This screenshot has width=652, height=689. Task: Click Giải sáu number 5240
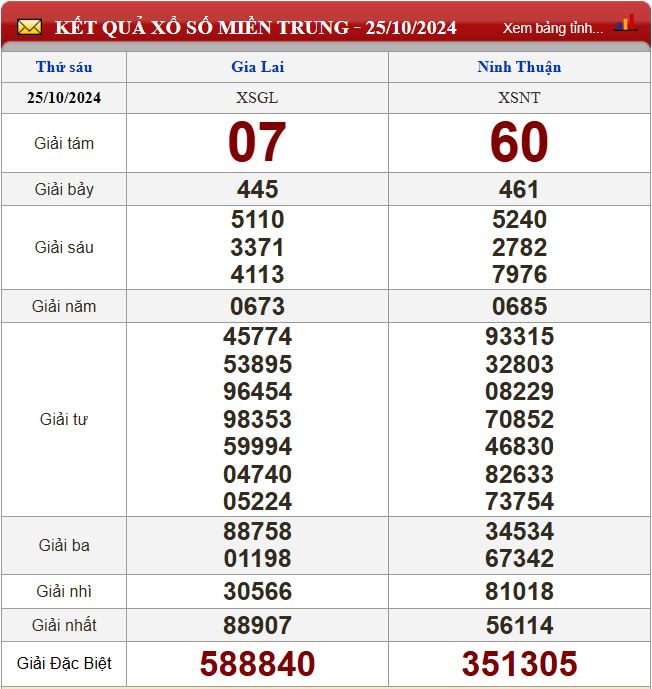click(519, 219)
